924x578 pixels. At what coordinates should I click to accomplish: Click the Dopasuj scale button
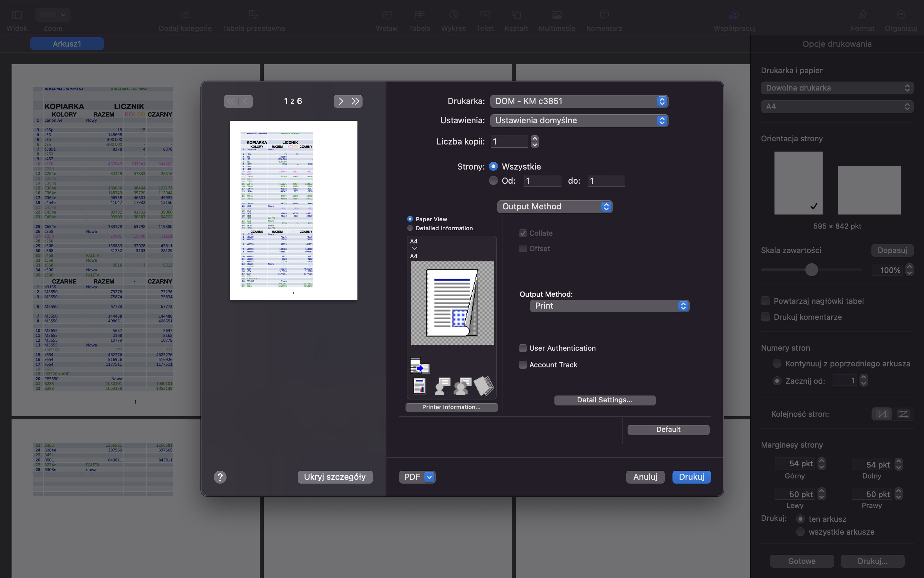tap(892, 250)
